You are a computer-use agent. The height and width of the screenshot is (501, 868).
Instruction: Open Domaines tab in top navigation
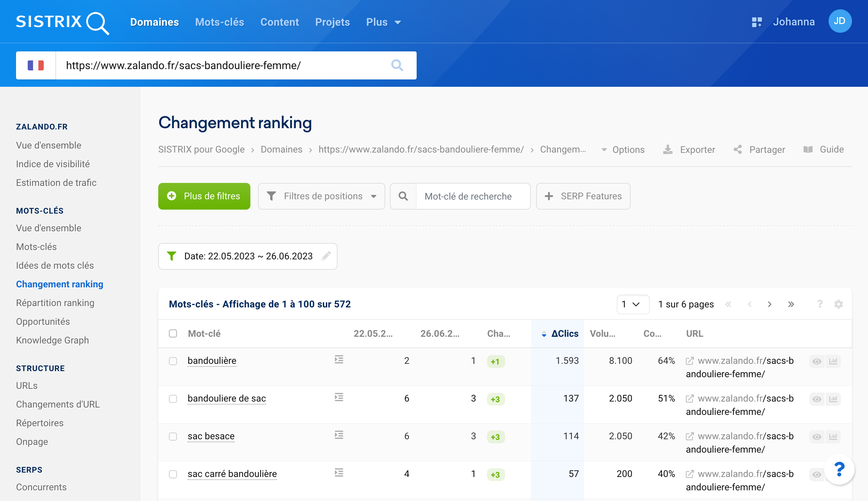coord(155,22)
